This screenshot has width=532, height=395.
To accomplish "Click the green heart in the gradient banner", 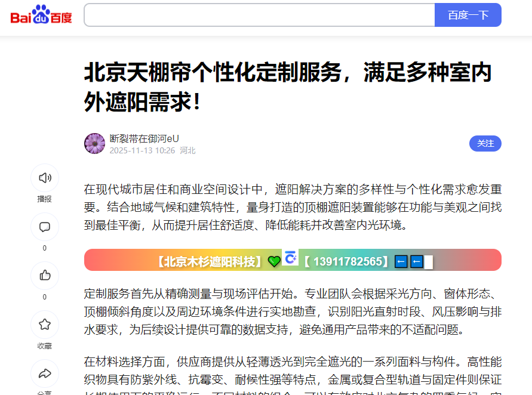I will [x=274, y=261].
